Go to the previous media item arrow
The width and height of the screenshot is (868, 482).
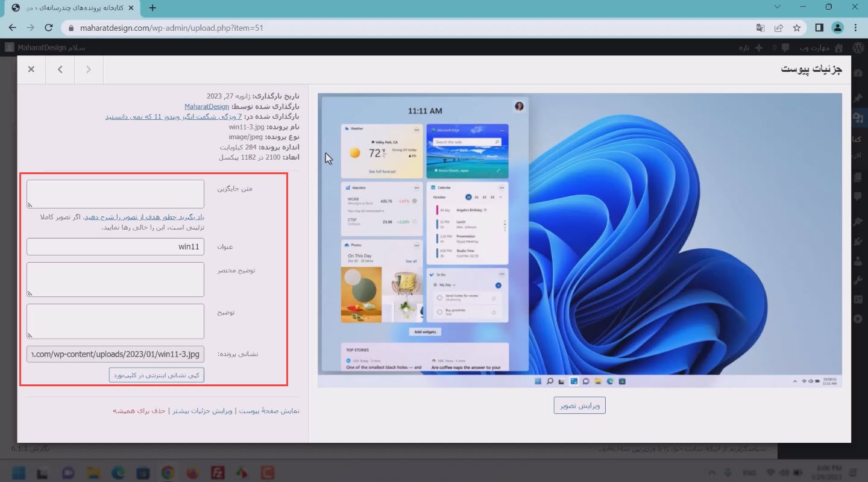60,69
